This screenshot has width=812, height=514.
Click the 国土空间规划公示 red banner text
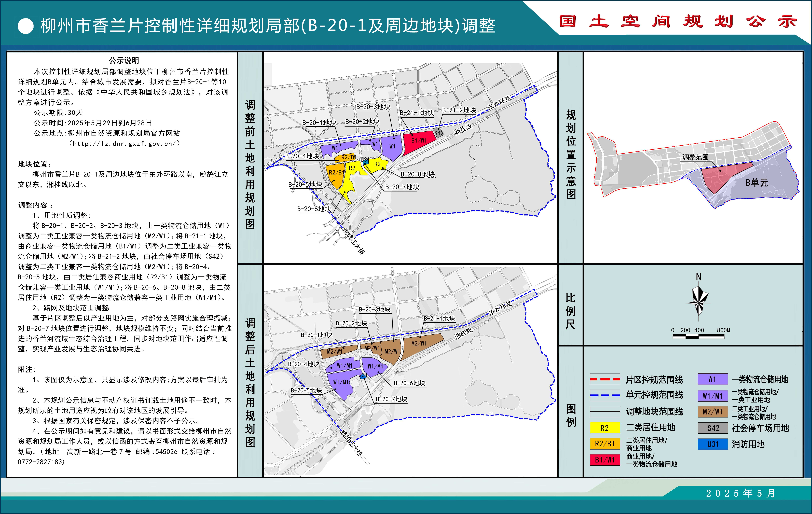tap(678, 22)
